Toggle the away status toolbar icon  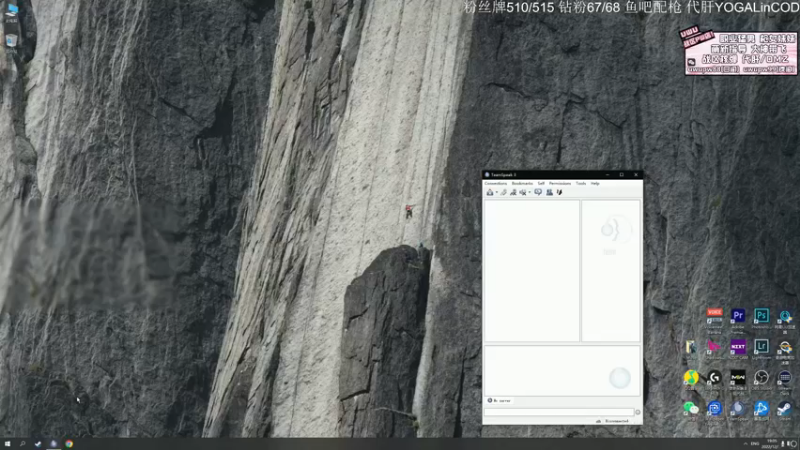(513, 192)
